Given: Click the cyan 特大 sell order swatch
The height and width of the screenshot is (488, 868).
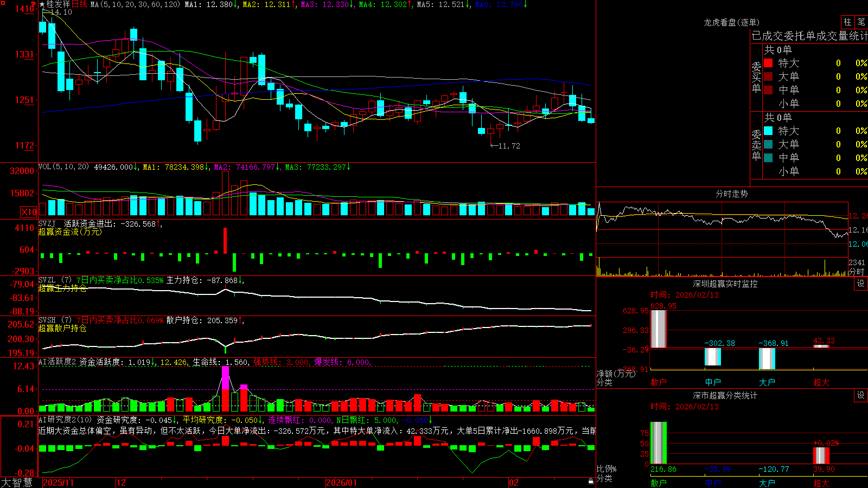Looking at the screenshot, I should [x=768, y=131].
